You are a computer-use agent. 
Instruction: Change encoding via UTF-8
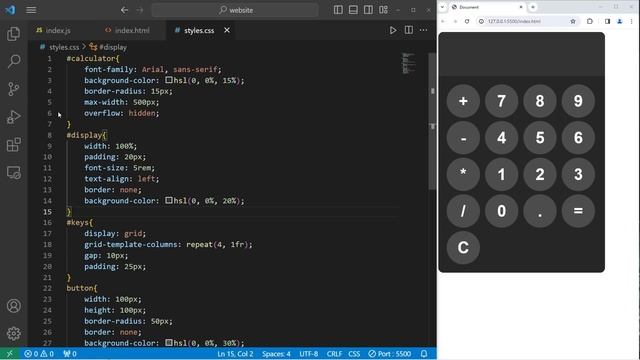coord(309,354)
